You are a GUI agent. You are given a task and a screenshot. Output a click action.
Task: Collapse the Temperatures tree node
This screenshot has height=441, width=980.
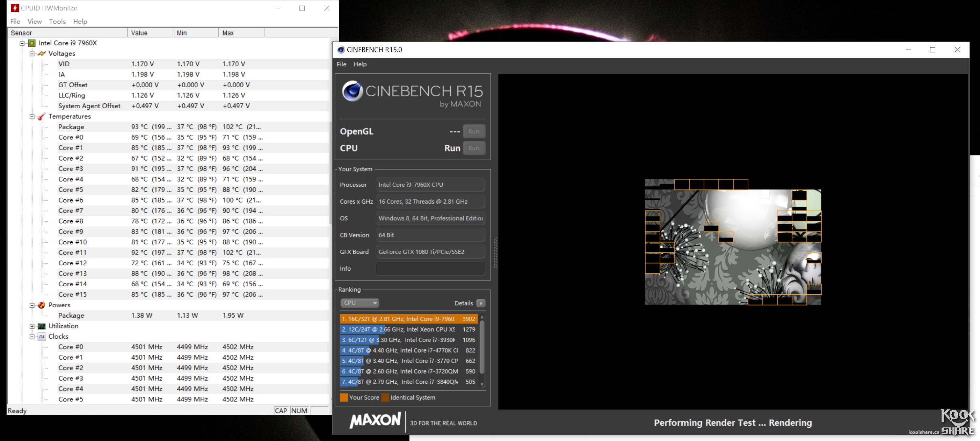(x=32, y=116)
